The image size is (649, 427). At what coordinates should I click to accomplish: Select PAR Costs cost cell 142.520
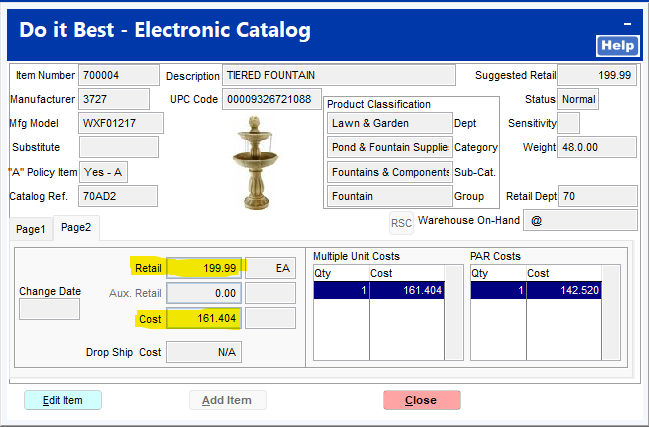(564, 290)
